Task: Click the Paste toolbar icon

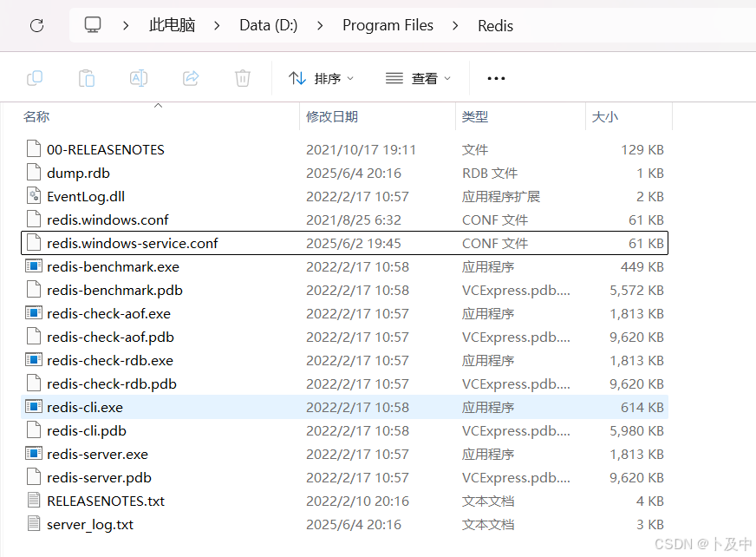Action: [x=87, y=78]
